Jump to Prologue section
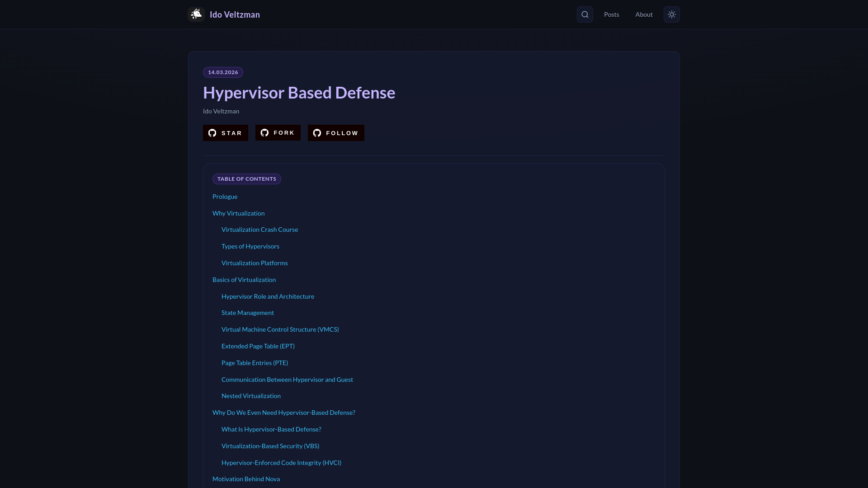This screenshot has height=488, width=868. click(225, 197)
